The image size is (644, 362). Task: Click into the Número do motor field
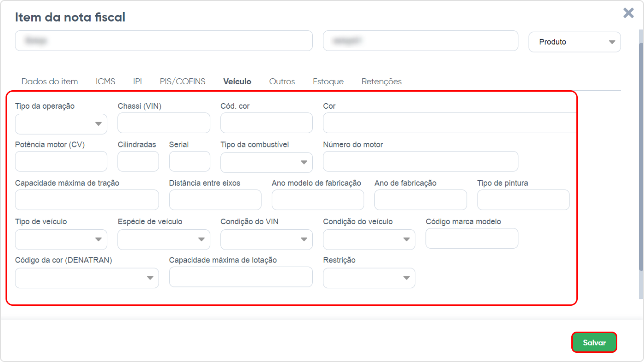(x=420, y=161)
